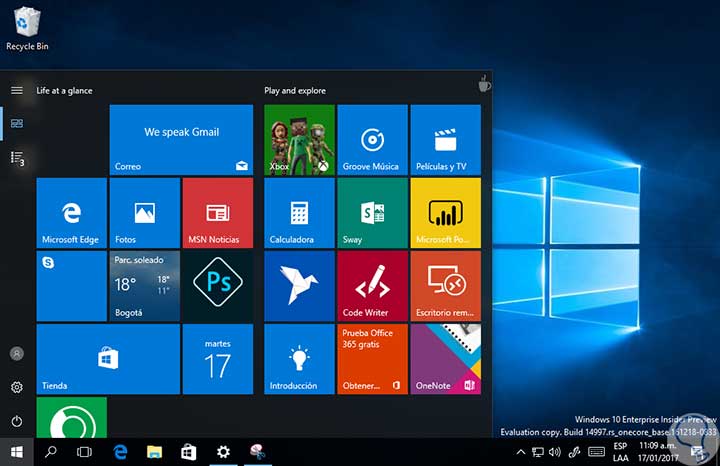The height and width of the screenshot is (466, 720).
Task: Switch to all apps list view
Action: pos(17,158)
